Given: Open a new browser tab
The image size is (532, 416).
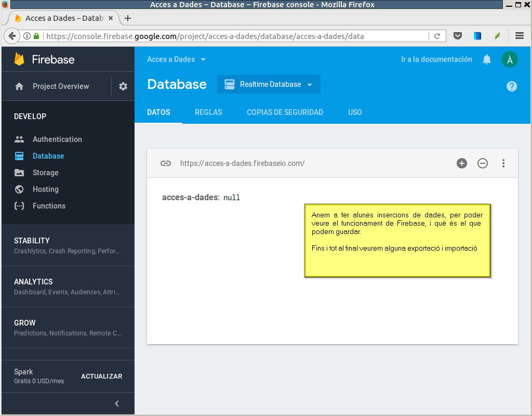Looking at the screenshot, I should point(128,18).
